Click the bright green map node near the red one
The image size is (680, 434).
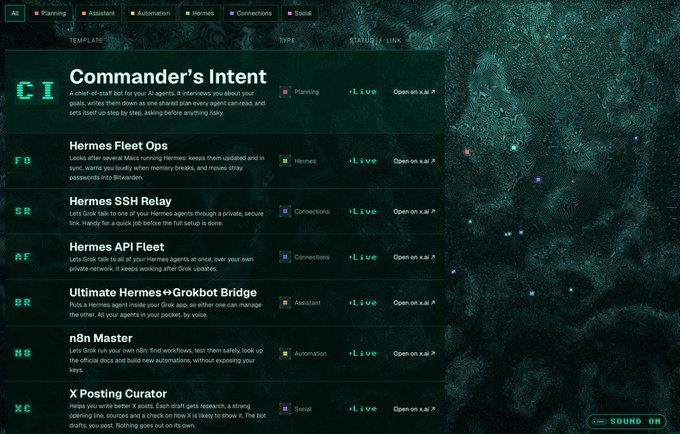coord(513,148)
